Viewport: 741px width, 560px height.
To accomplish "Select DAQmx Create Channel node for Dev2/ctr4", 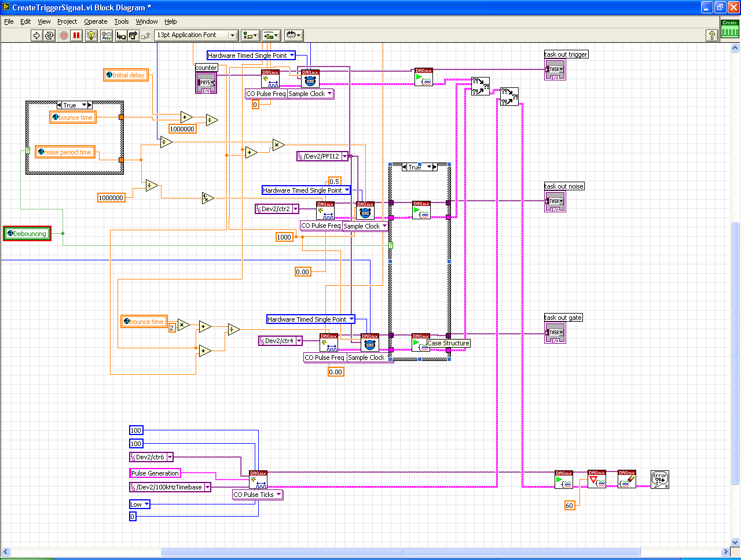I will (x=329, y=342).
